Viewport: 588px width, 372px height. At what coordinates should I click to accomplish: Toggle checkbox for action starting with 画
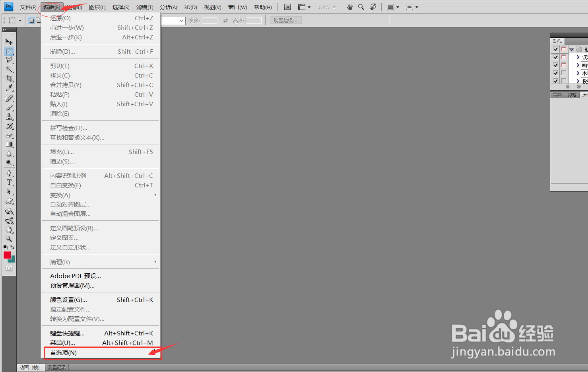point(555,65)
